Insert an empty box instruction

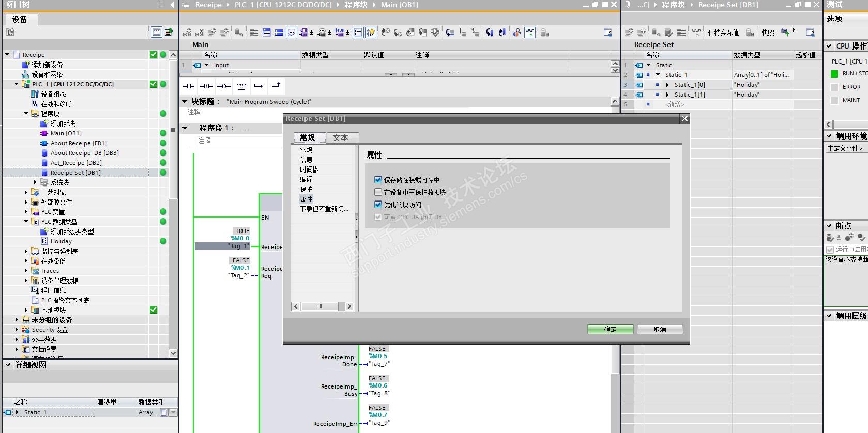241,86
